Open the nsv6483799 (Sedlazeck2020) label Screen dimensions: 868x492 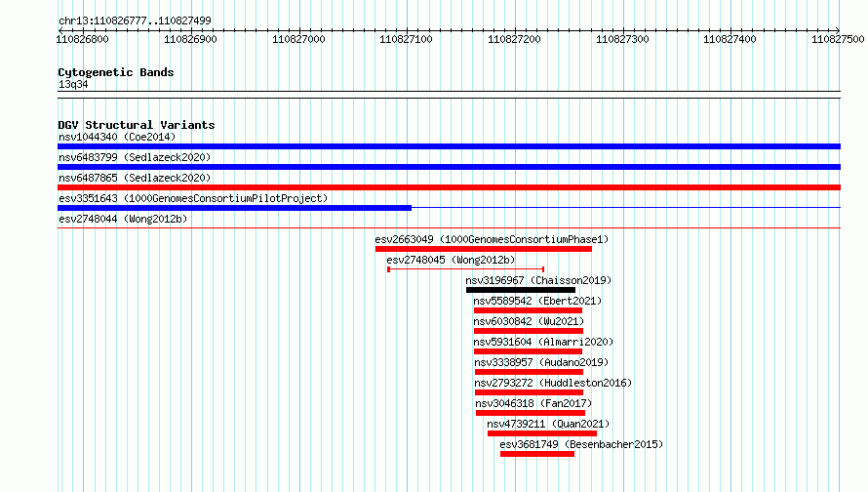tap(135, 157)
